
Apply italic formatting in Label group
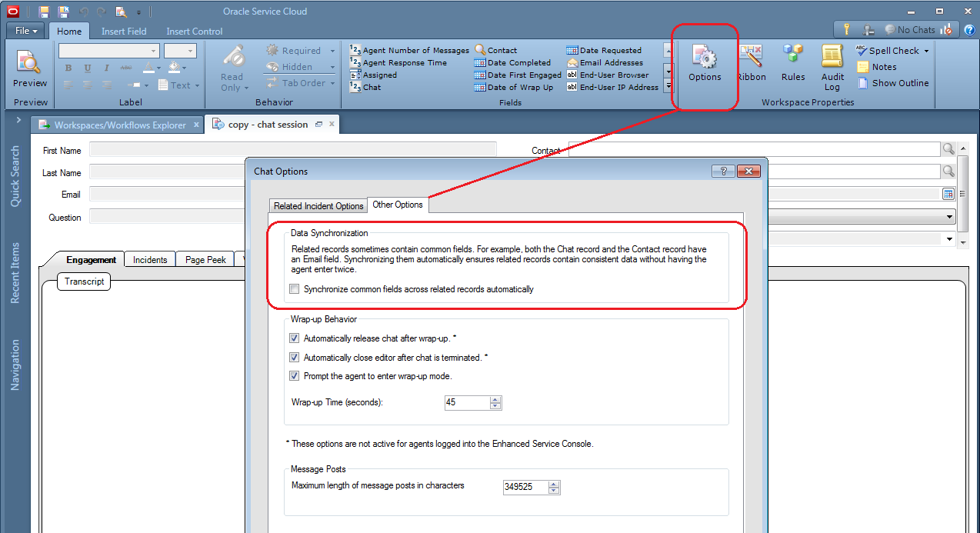click(106, 68)
